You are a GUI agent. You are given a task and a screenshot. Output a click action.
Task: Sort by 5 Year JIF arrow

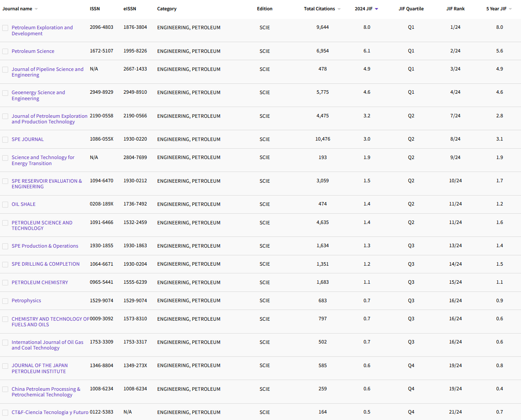click(x=510, y=9)
